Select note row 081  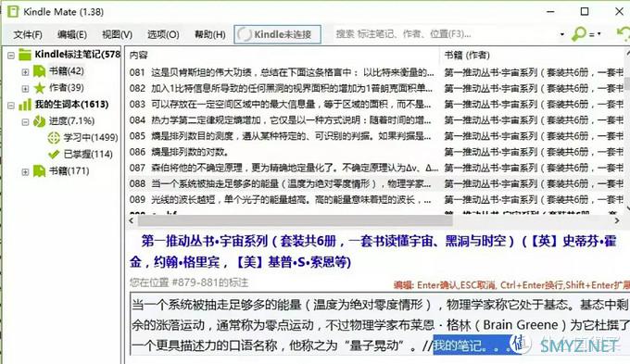click(x=375, y=72)
